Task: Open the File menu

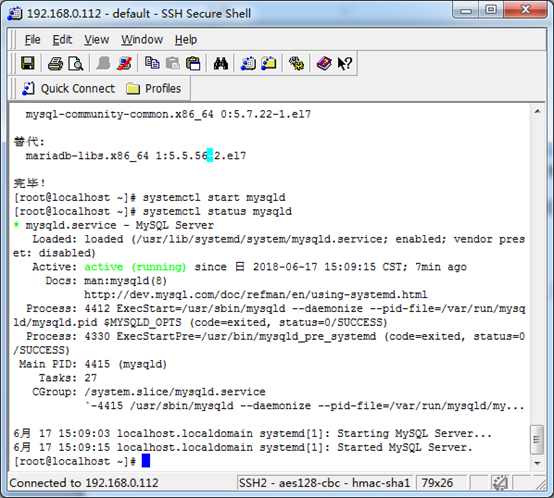Action: (33, 40)
